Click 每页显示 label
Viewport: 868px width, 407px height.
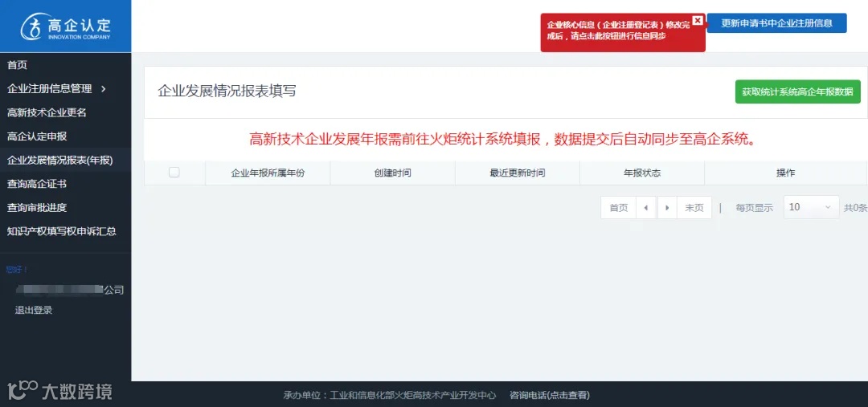tap(754, 208)
